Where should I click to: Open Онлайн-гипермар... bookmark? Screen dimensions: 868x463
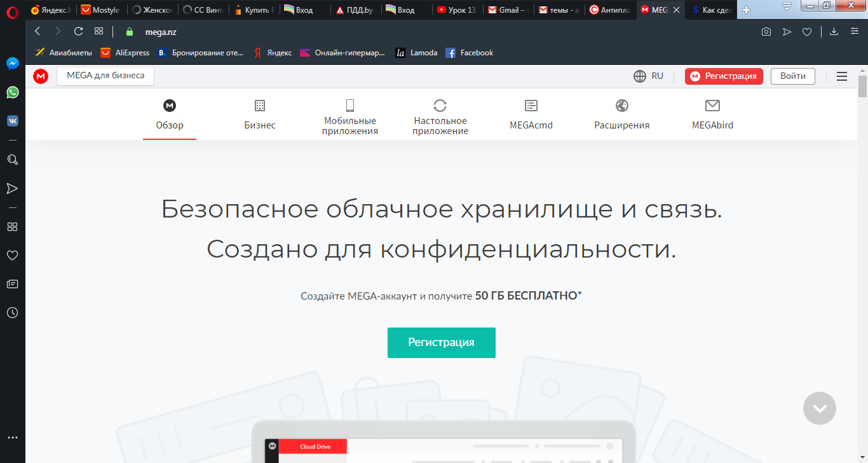[x=342, y=53]
